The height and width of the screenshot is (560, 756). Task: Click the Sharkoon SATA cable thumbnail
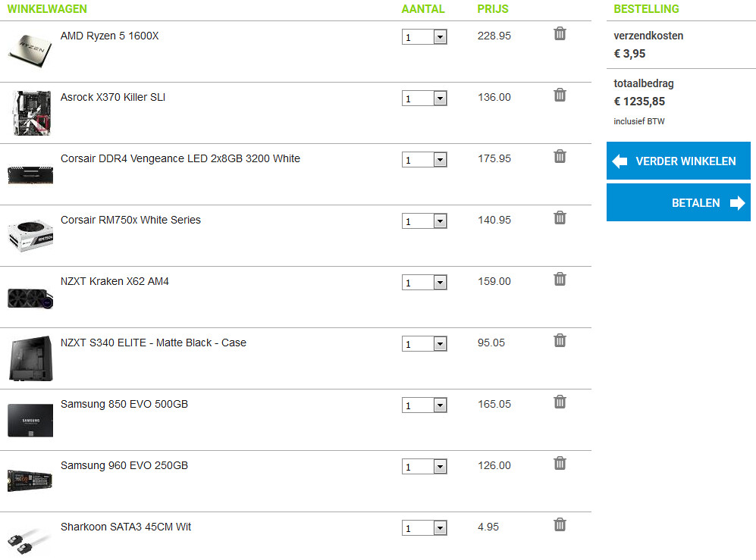(x=29, y=541)
